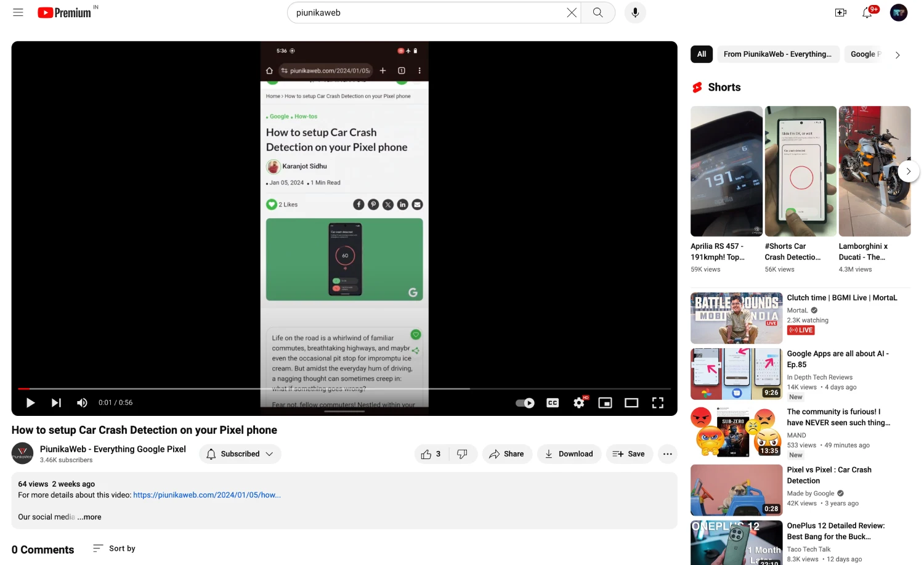Enter fullscreen mode
Screen dimensions: 924x565
657,402
